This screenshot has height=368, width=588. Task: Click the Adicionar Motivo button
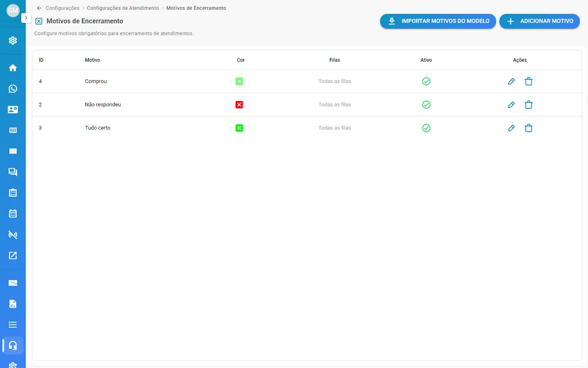(539, 21)
